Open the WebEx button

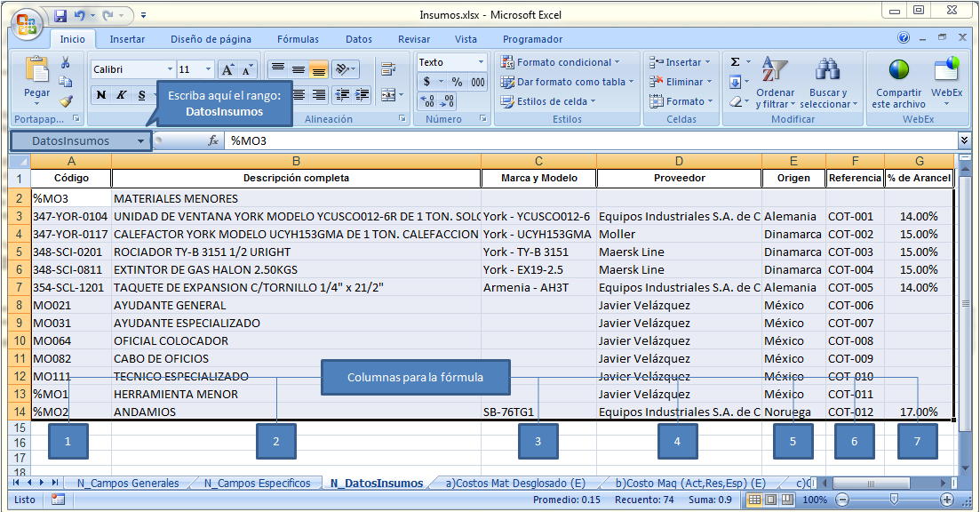coord(946,82)
